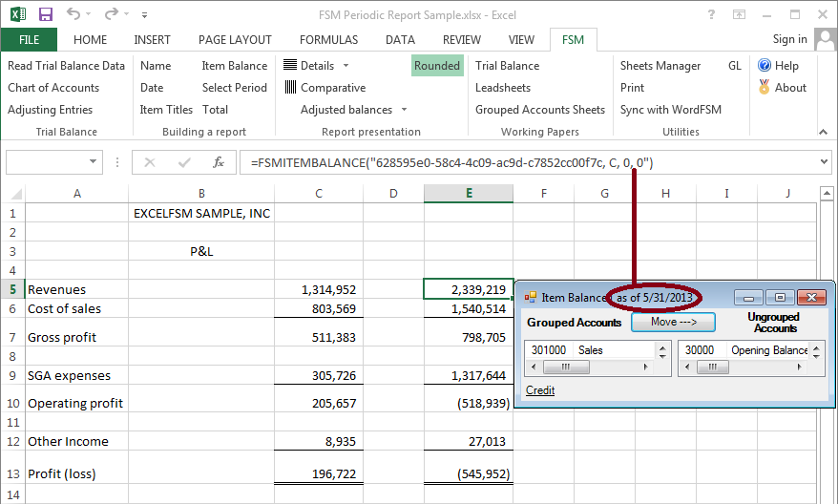Click the Excel application logo icon

17,14
